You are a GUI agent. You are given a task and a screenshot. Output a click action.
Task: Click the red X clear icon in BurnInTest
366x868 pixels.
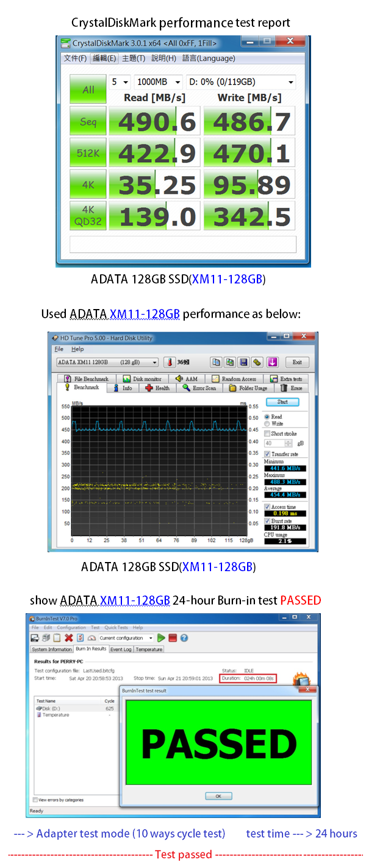69,638
